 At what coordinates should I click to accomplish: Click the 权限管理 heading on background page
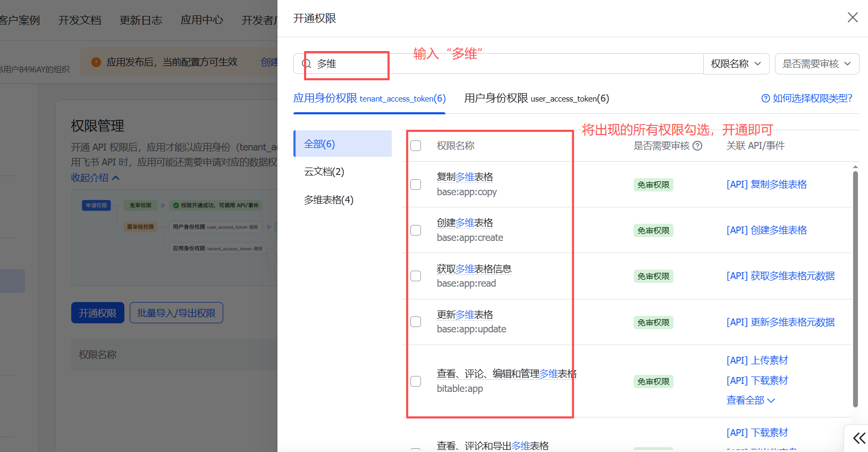(x=98, y=126)
